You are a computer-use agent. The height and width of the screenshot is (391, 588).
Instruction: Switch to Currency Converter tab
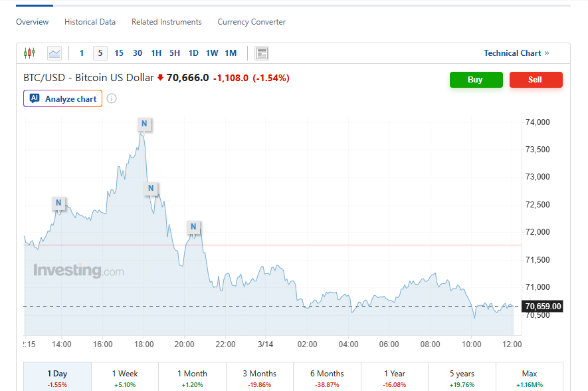coord(251,22)
